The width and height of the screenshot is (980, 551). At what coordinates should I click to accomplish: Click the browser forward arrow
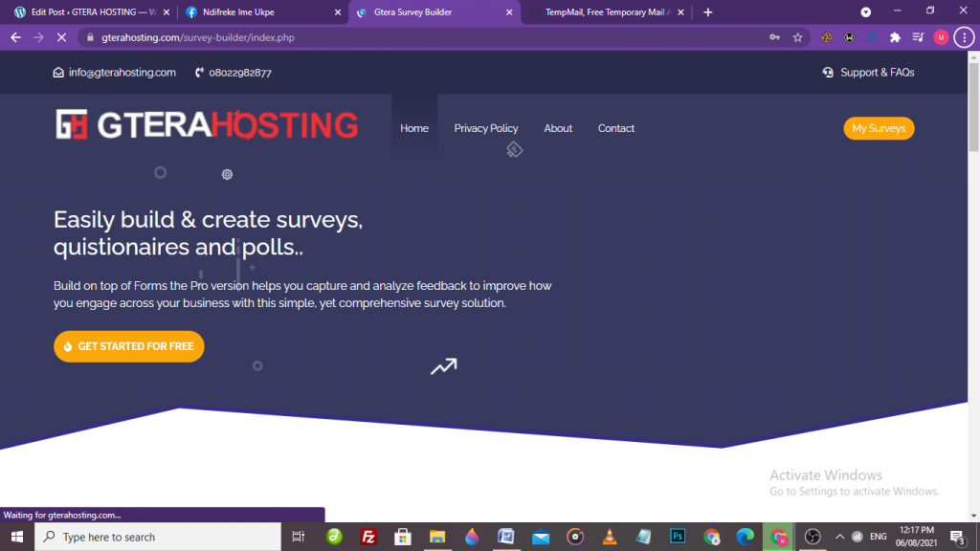pyautogui.click(x=38, y=37)
